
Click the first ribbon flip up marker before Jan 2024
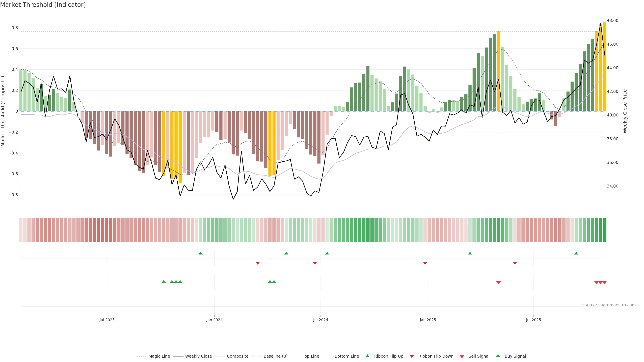(201, 253)
